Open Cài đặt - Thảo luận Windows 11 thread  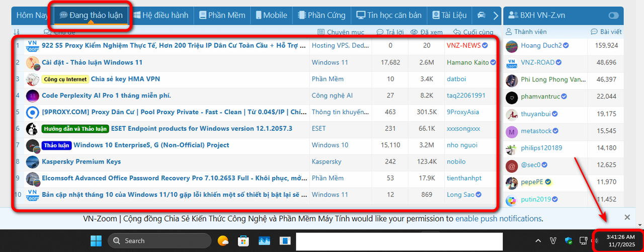tap(92, 62)
